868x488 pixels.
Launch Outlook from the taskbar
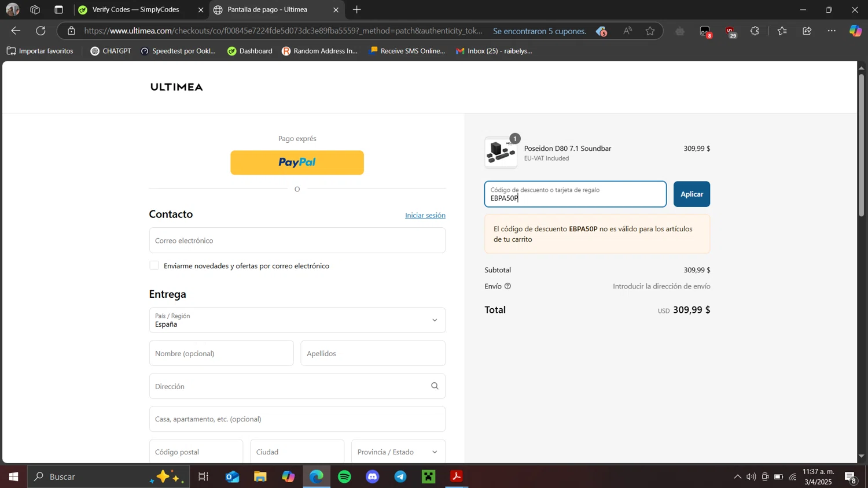click(232, 477)
